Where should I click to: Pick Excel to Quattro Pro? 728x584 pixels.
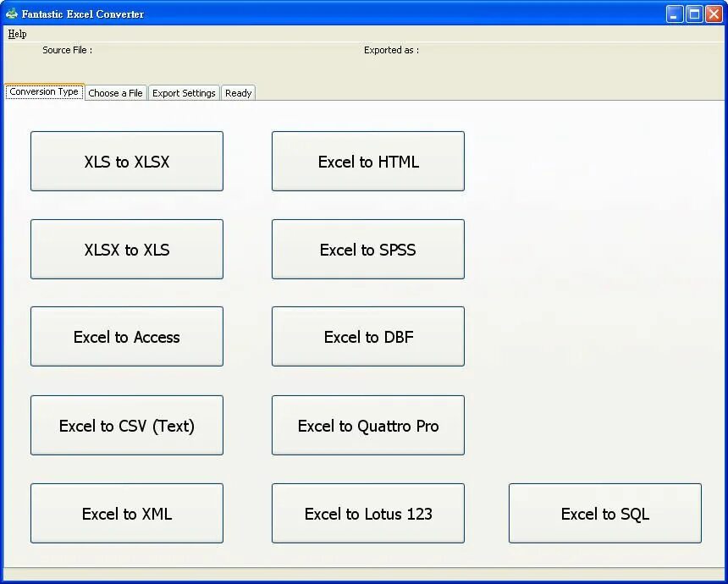[368, 425]
